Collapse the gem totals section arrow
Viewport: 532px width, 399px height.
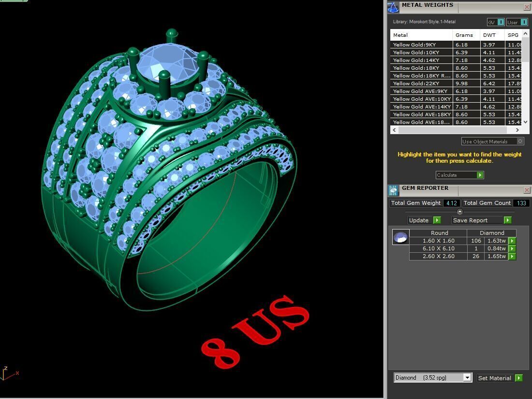pyautogui.click(x=460, y=212)
